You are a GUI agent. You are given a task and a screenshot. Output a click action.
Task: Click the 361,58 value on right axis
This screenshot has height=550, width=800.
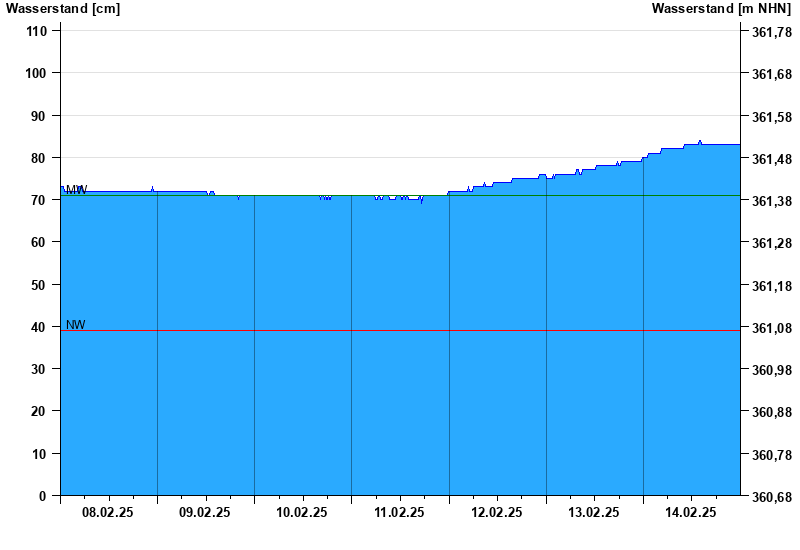point(772,117)
